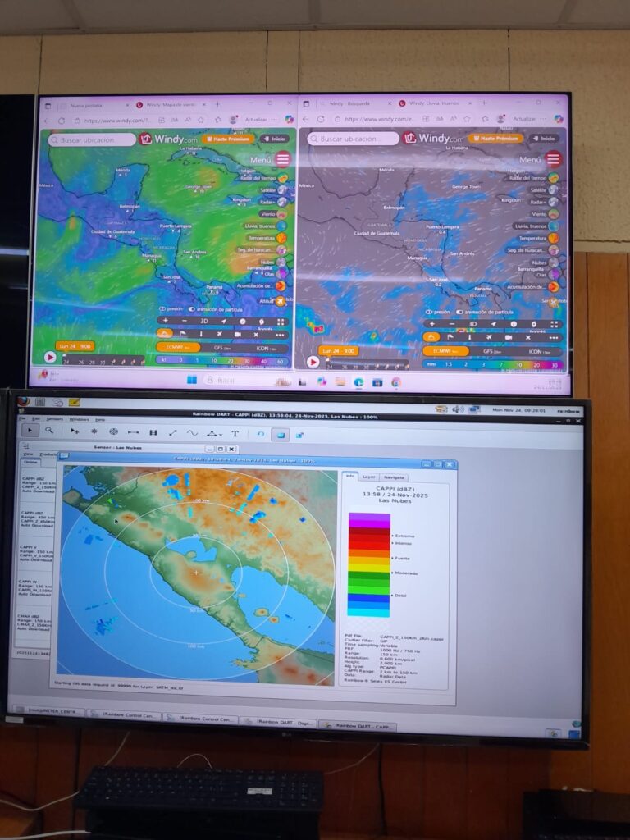Click the Satélite layer icon on left map
The width and height of the screenshot is (630, 840).
282,189
